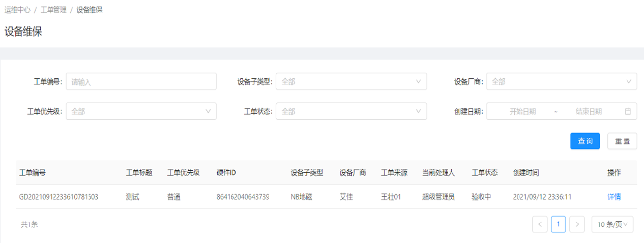Screen dimensions: 644x243
Task: Select page 1 in pagination
Action: pyautogui.click(x=558, y=224)
